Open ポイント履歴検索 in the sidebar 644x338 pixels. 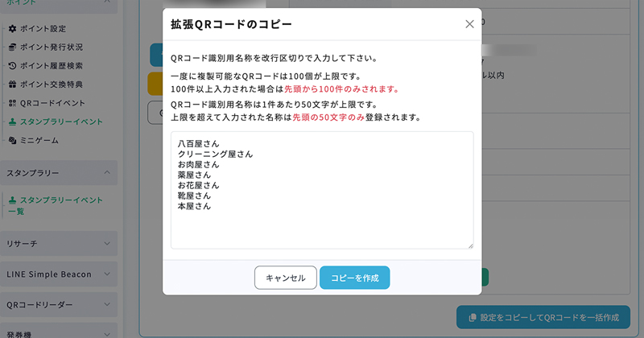[51, 66]
